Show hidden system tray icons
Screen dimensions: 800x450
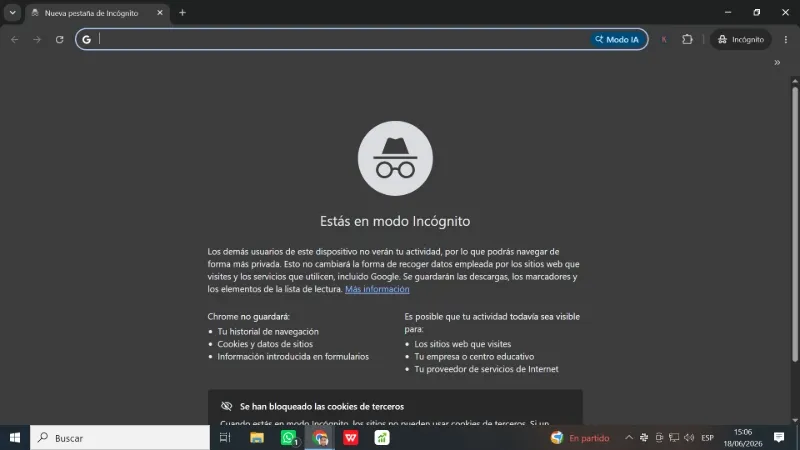[x=629, y=438]
